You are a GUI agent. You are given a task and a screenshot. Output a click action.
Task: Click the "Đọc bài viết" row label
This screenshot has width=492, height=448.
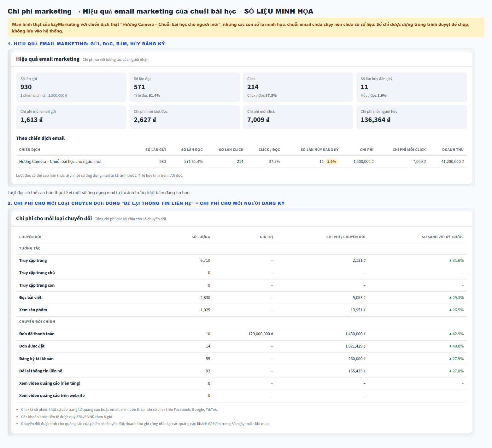(30, 298)
